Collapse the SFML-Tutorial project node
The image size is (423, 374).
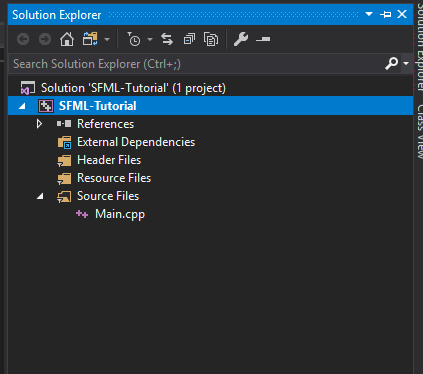pos(22,106)
